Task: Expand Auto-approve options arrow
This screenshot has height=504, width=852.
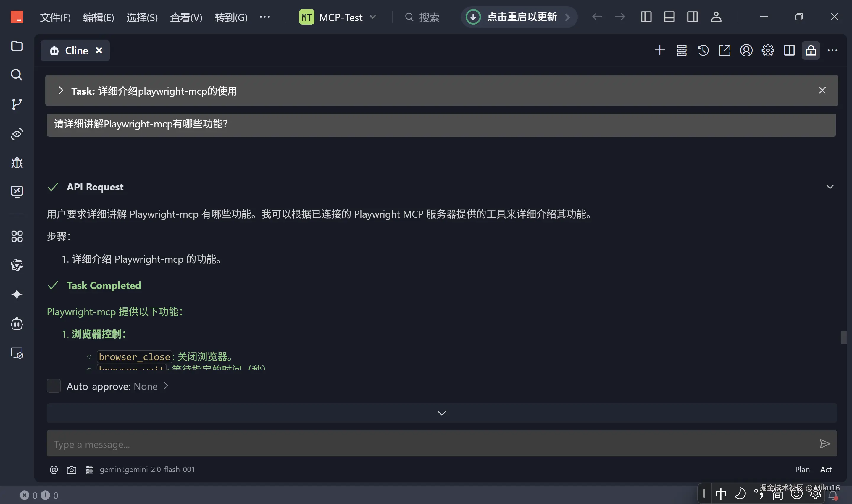Action: pos(166,386)
